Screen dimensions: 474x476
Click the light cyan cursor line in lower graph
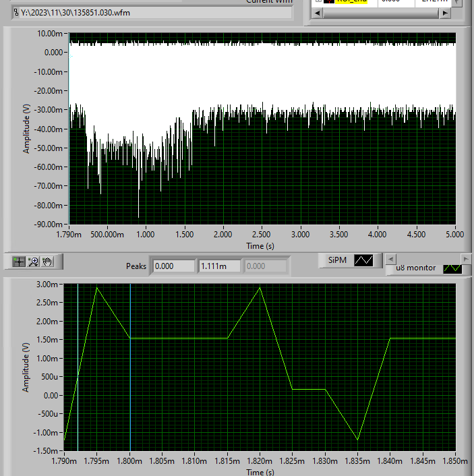pos(78,367)
